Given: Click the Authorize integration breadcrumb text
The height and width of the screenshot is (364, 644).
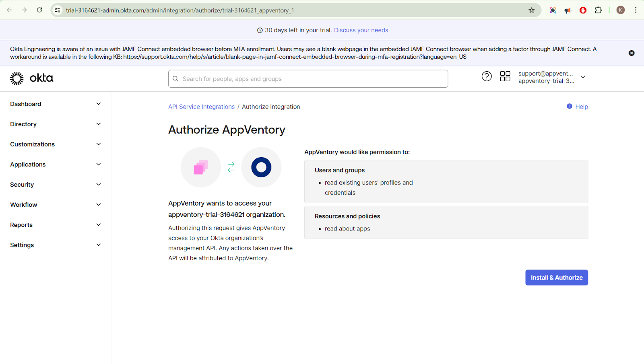Looking at the screenshot, I should [x=271, y=107].
